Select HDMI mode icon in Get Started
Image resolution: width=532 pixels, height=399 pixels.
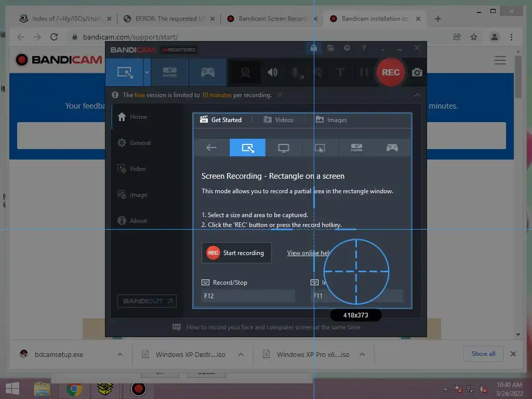(356, 148)
